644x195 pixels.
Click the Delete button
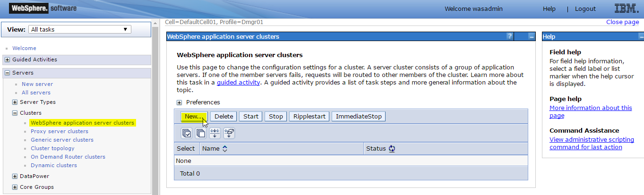coord(224,116)
